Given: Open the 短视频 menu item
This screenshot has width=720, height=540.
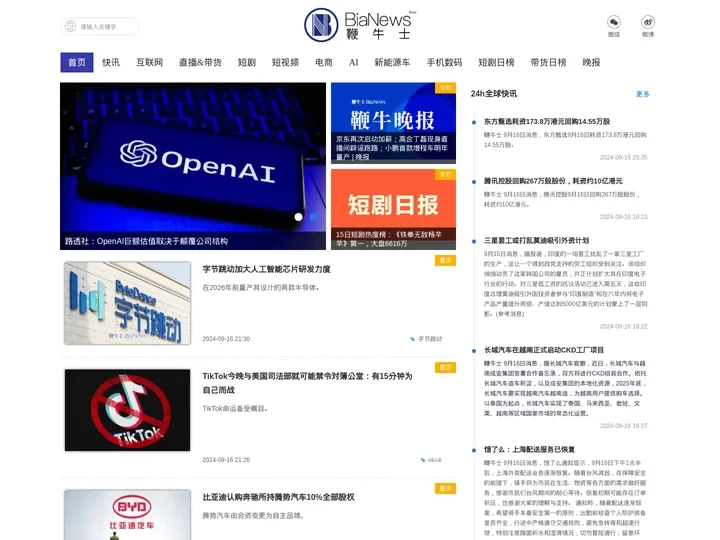Looking at the screenshot, I should 285,62.
